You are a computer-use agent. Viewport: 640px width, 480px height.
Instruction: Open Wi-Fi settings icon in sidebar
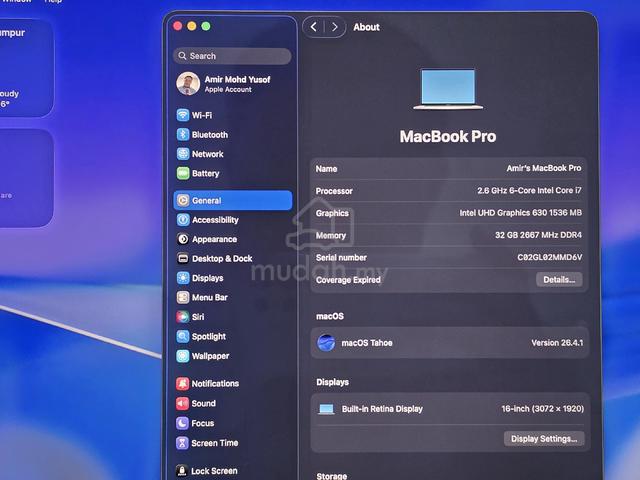(182, 115)
